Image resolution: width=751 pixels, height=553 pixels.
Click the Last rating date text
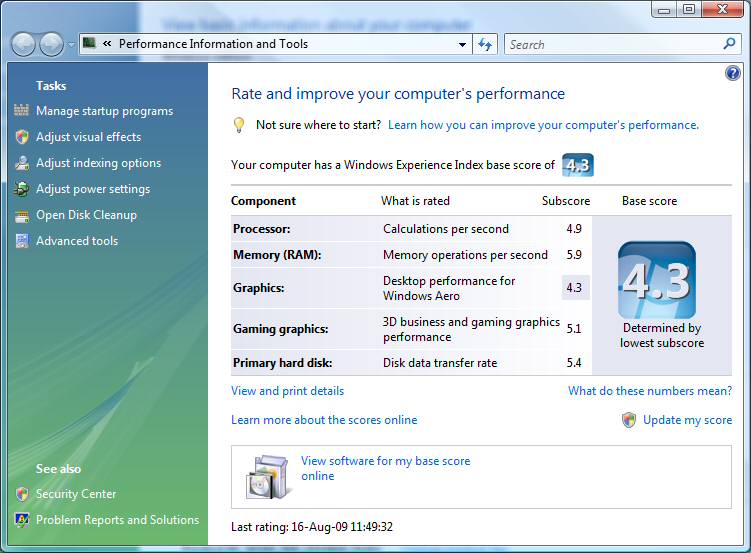[312, 527]
